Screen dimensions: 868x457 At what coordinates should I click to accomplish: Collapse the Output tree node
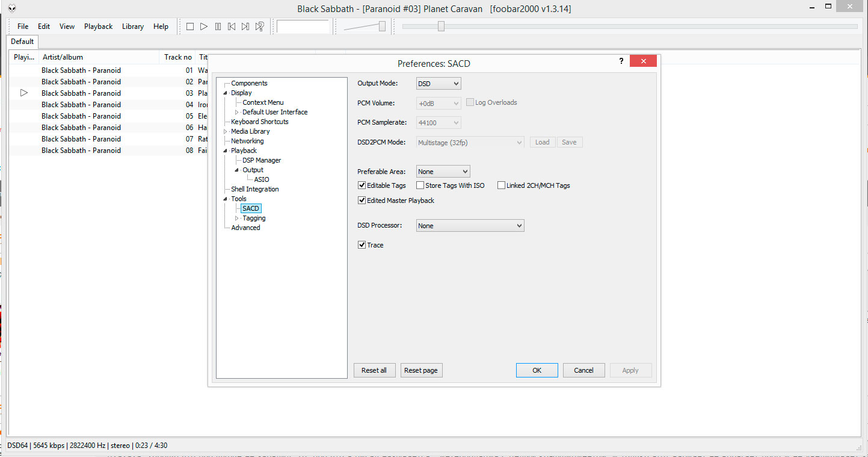coord(237,170)
